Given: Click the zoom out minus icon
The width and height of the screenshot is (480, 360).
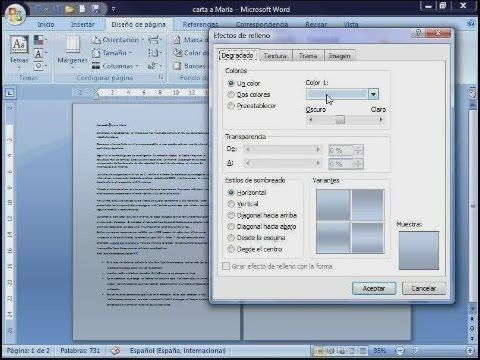Looking at the screenshot, I should pos(400,350).
